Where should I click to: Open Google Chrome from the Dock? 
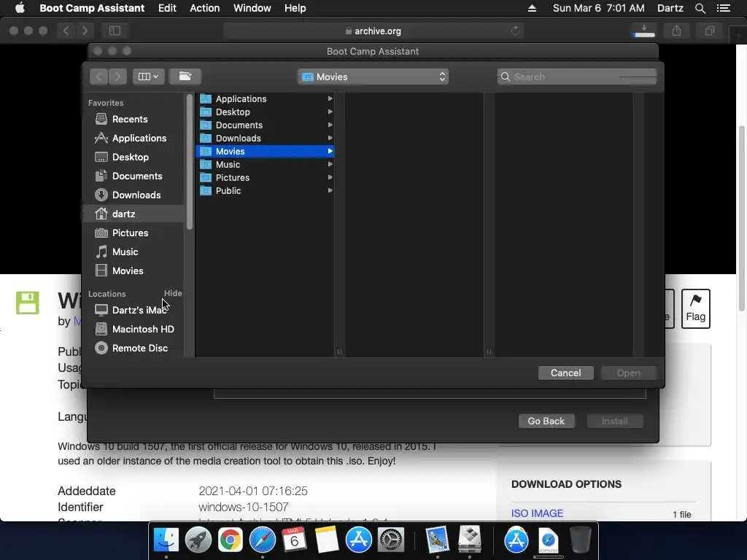tap(230, 540)
